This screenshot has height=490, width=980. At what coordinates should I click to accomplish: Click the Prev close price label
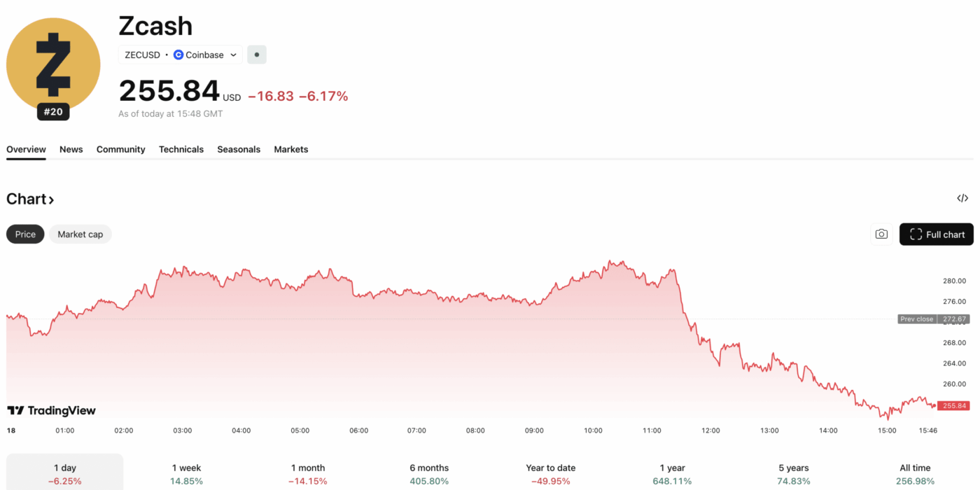[x=917, y=319]
